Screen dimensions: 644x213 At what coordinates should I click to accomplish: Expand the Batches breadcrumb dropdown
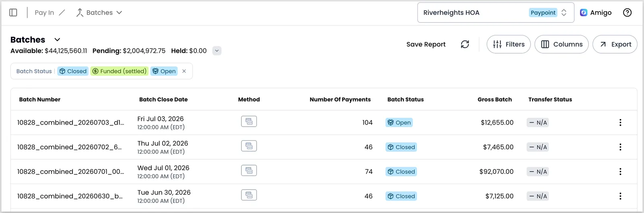(x=120, y=13)
